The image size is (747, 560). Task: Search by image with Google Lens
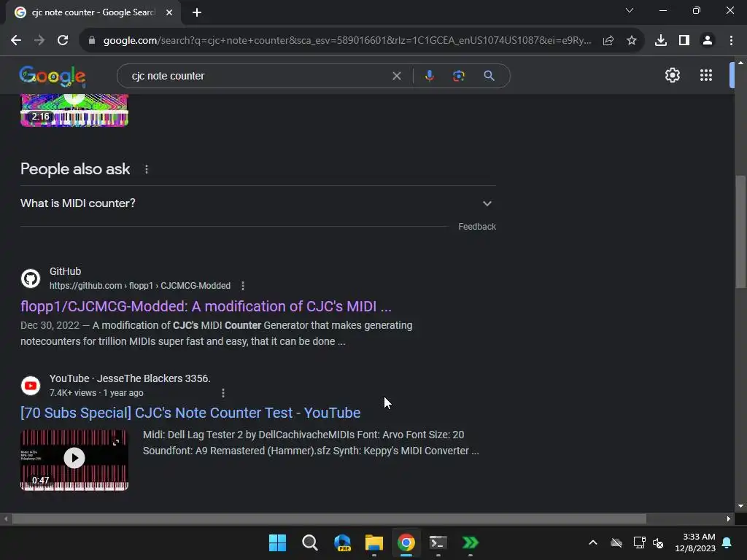[459, 76]
